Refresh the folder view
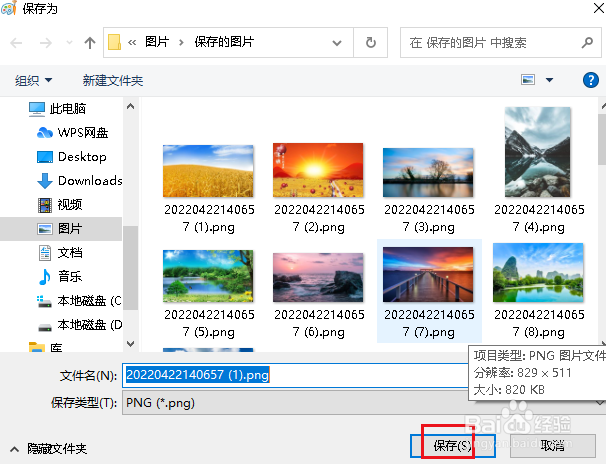Screen dimensions: 606x464 [371, 42]
